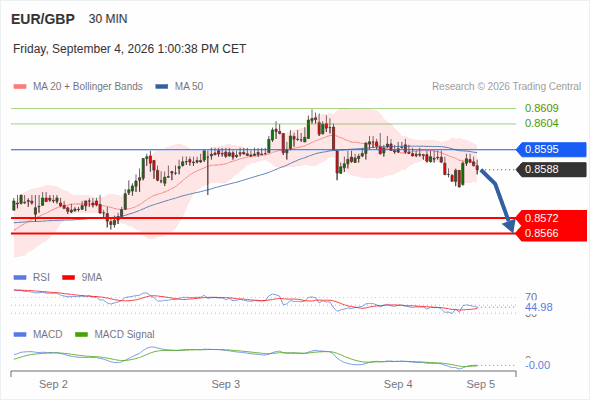Click the dark blue MA 50 legend swatch

[162, 87]
